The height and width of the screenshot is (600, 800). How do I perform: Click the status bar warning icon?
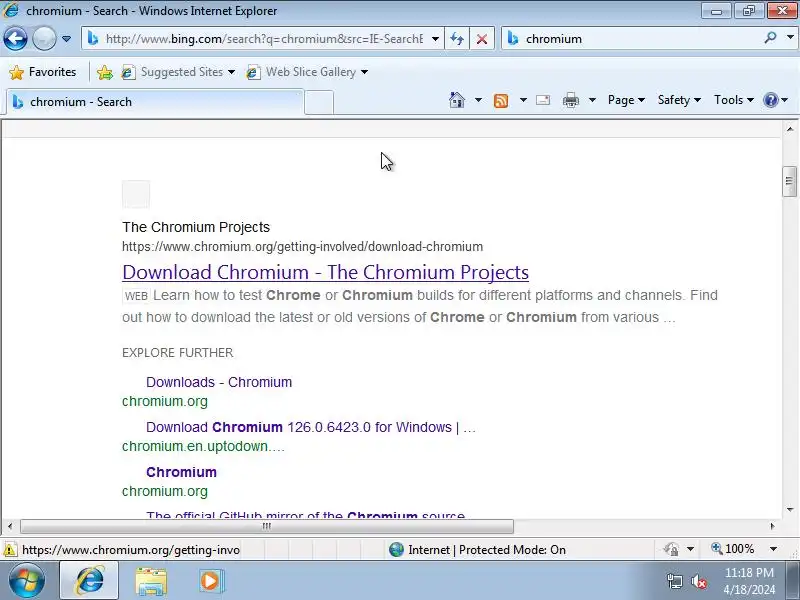[10, 550]
